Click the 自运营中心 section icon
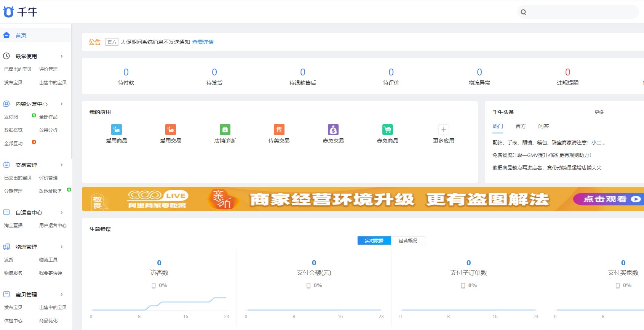 click(6, 212)
